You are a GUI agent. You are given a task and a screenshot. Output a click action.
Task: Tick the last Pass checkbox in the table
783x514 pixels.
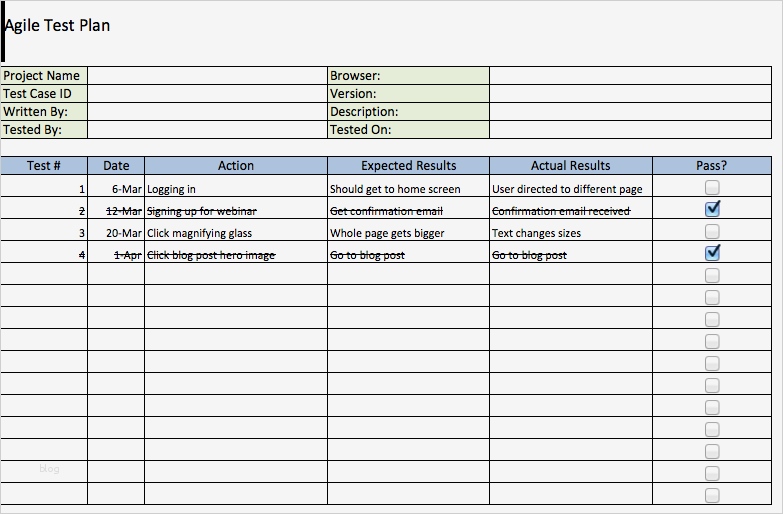pyautogui.click(x=712, y=495)
